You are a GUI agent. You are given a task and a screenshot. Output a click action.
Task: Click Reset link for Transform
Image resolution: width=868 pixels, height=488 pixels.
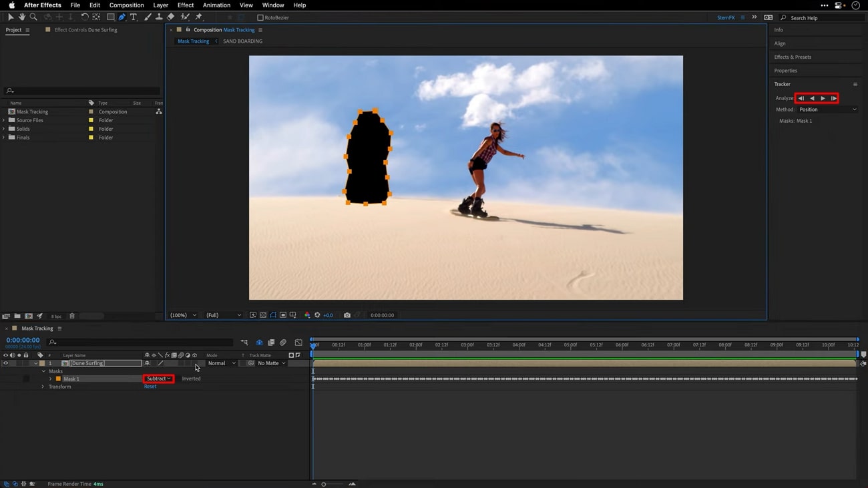150,387
